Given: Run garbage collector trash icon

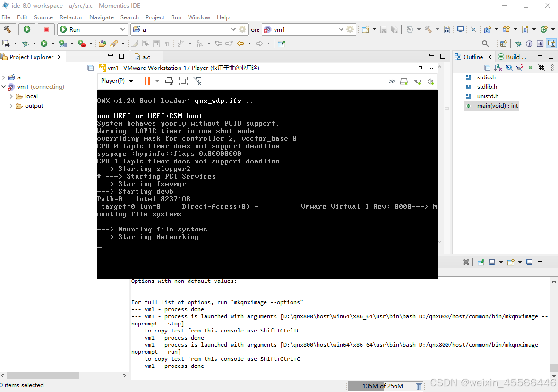Looking at the screenshot, I should (x=419, y=386).
